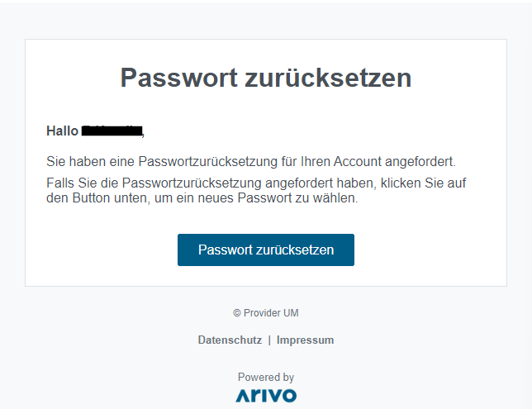Image resolution: width=532 pixels, height=409 pixels.
Task: Click the blue Passwort zurücksetzen button
Action: [266, 250]
